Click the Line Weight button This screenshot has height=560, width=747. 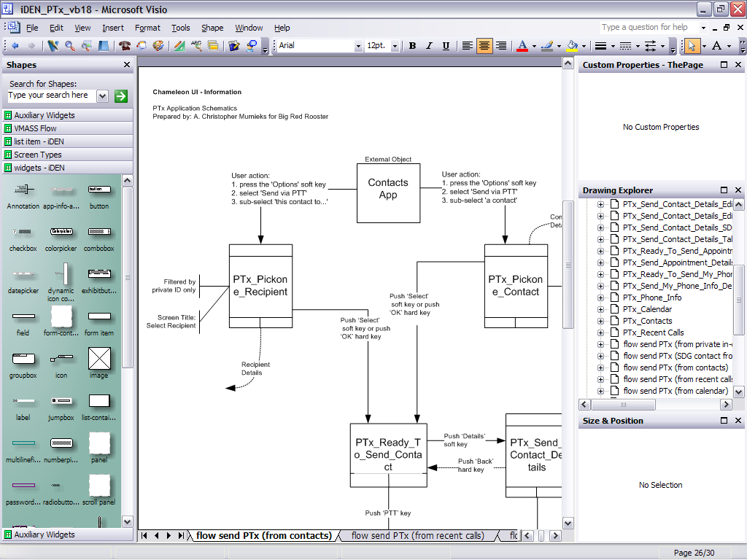tap(601, 46)
